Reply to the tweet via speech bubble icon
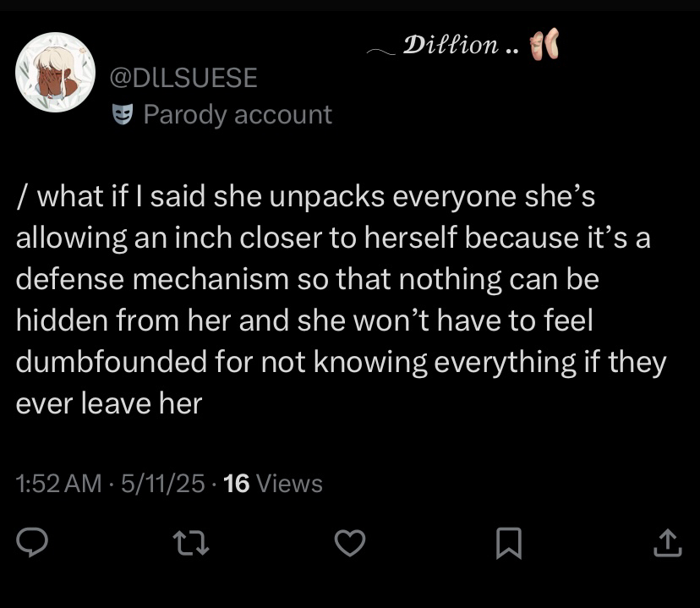Viewport: 700px width, 608px height. (31, 543)
